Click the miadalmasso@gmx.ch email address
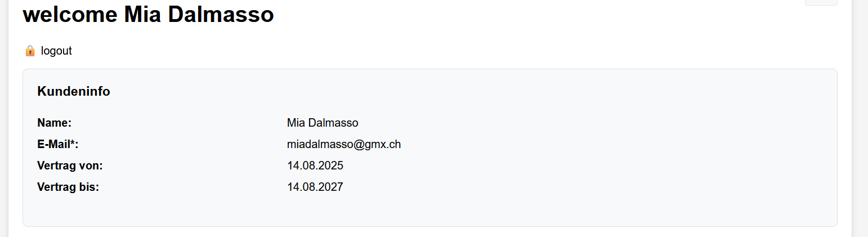The height and width of the screenshot is (237, 868). point(344,144)
